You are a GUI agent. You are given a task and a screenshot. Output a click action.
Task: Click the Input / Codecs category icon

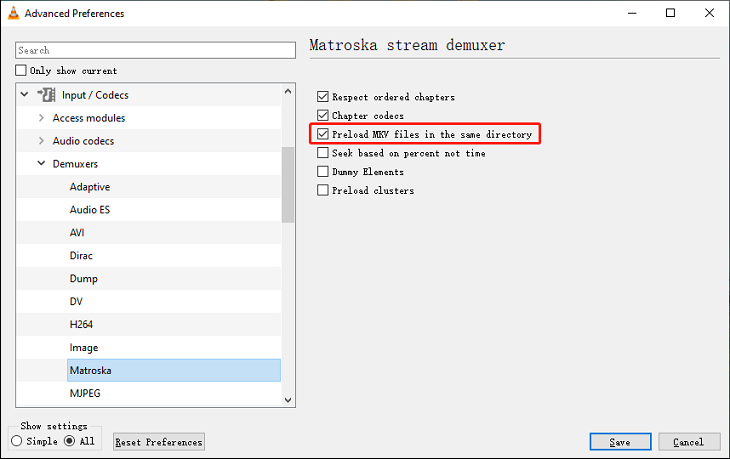(47, 95)
